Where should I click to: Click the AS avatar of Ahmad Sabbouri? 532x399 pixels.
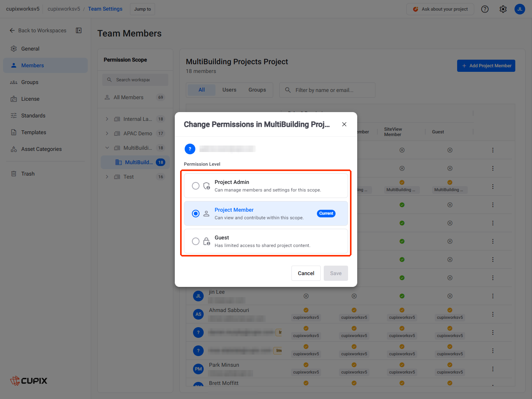tap(198, 314)
